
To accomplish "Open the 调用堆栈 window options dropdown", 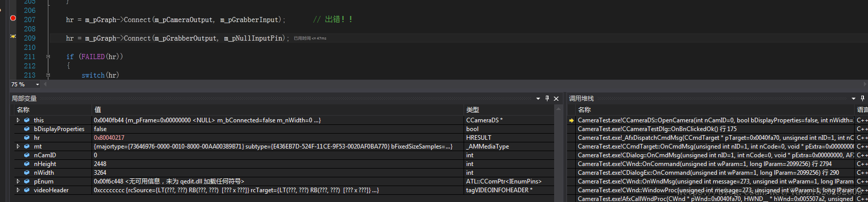I will tap(854, 98).
